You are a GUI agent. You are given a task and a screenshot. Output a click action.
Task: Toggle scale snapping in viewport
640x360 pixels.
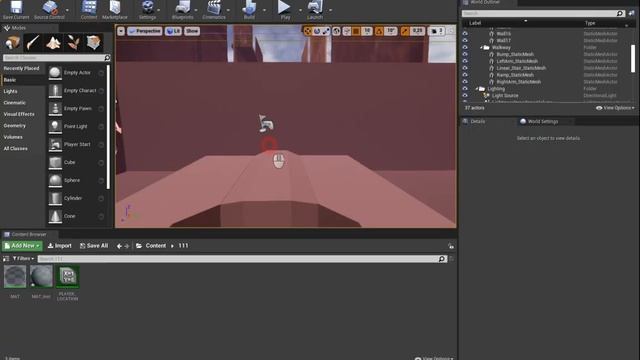(x=404, y=31)
